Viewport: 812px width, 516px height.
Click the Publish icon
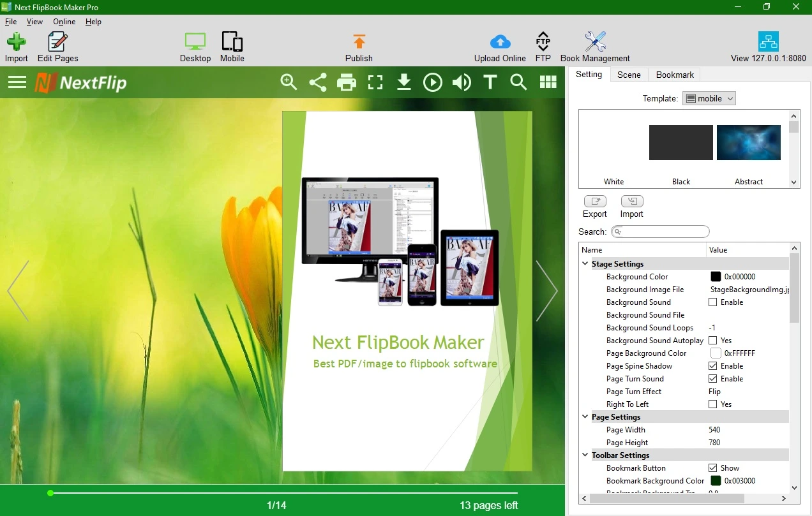[359, 42]
